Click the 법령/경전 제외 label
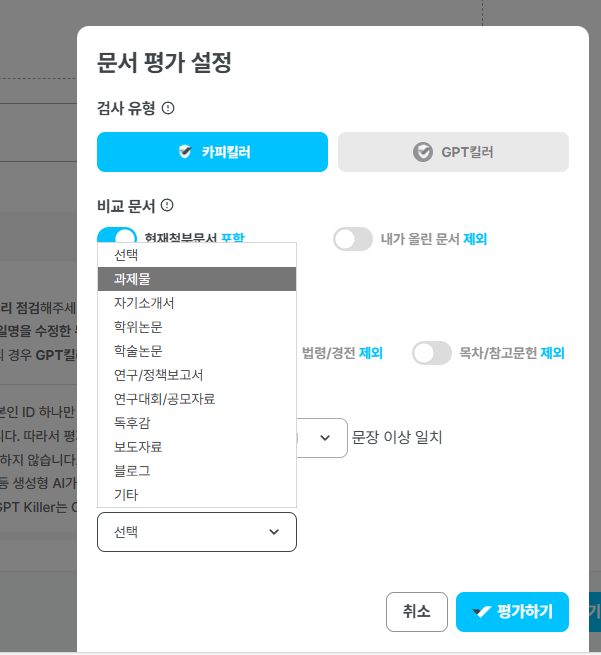This screenshot has height=655, width=601. pos(342,353)
